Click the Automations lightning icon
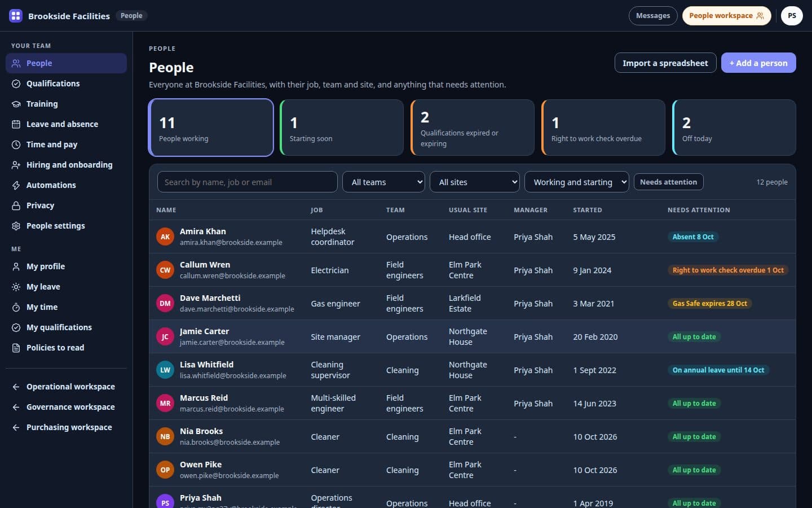 pyautogui.click(x=16, y=185)
